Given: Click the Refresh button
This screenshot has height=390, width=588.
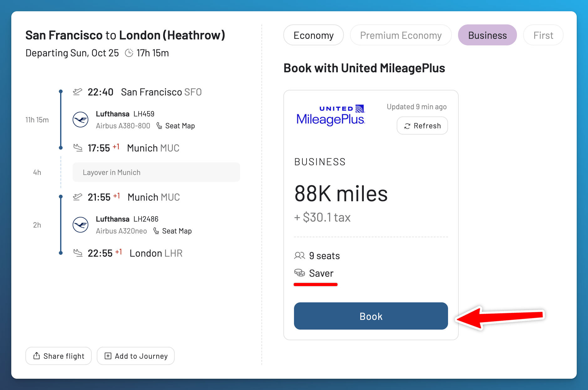Looking at the screenshot, I should coord(422,126).
